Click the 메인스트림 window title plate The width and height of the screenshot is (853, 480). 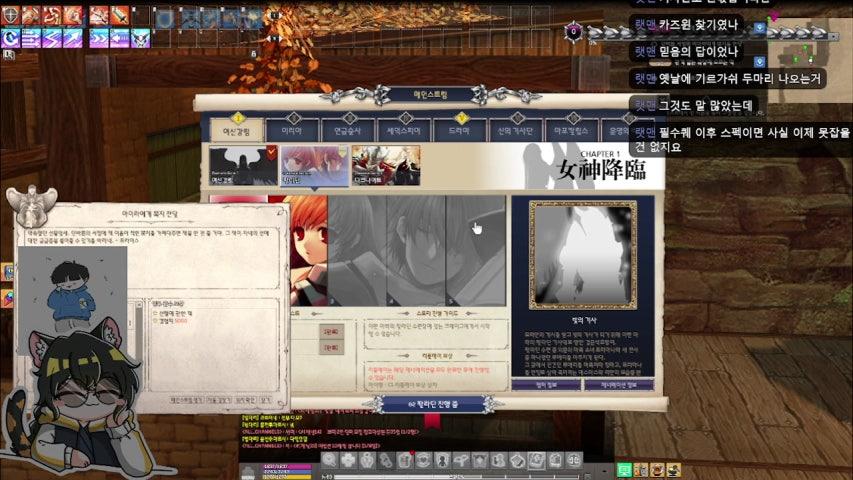point(430,95)
